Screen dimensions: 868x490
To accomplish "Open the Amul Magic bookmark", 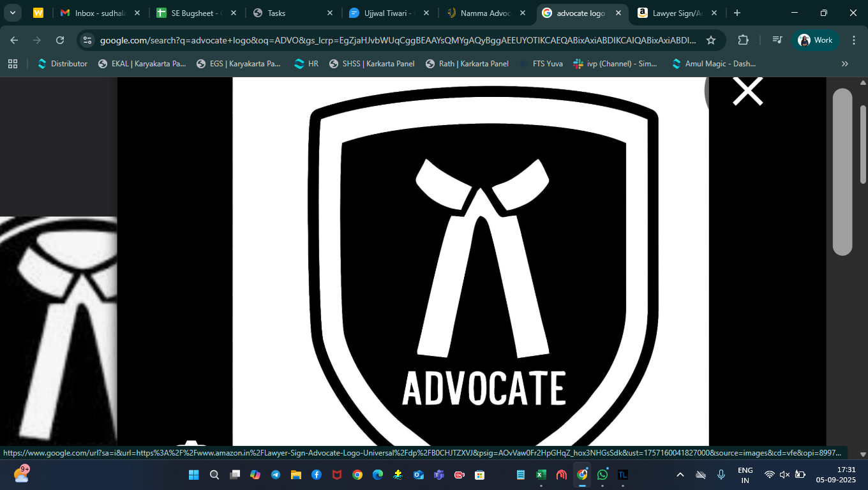I will coord(714,64).
